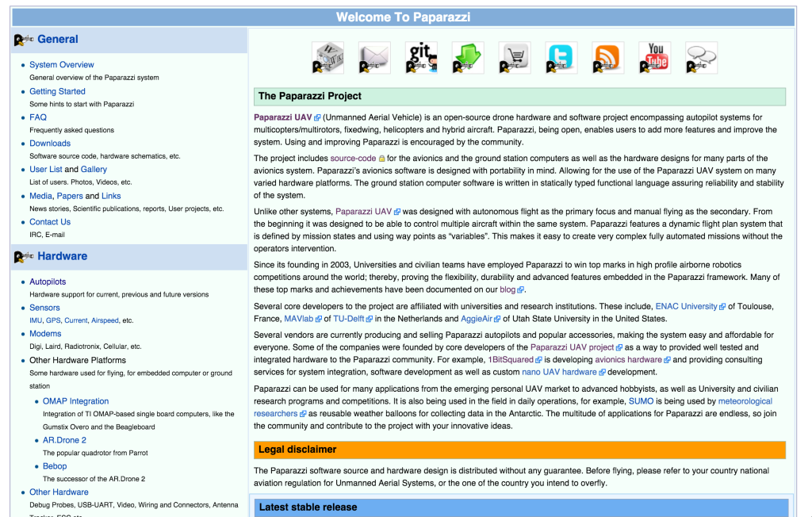Click the OMAP Integration link
This screenshot has width=812, height=517.
coord(75,401)
